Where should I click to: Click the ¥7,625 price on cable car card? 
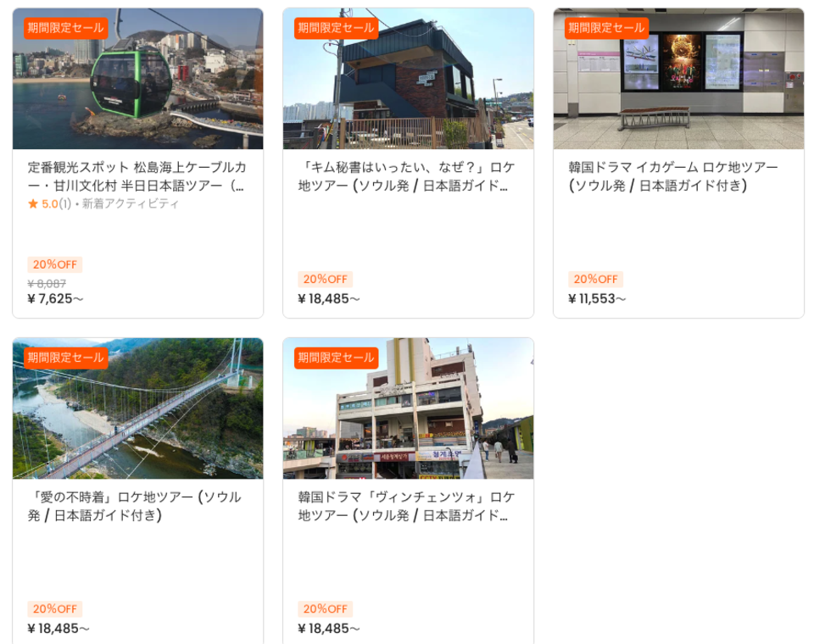pos(55,299)
